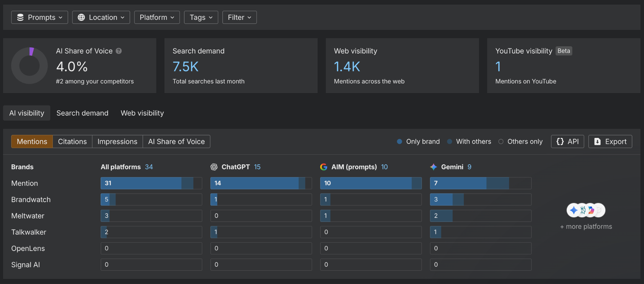Select the Mentions metric tab

click(32, 141)
